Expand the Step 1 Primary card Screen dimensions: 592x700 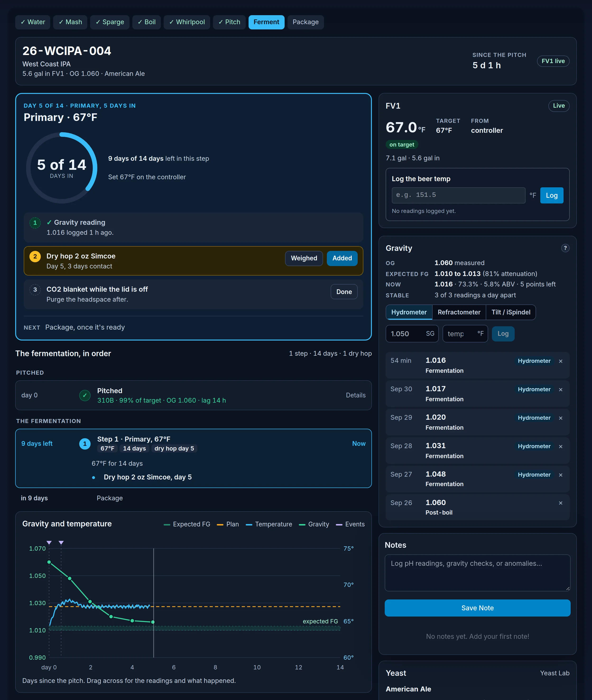(193, 458)
